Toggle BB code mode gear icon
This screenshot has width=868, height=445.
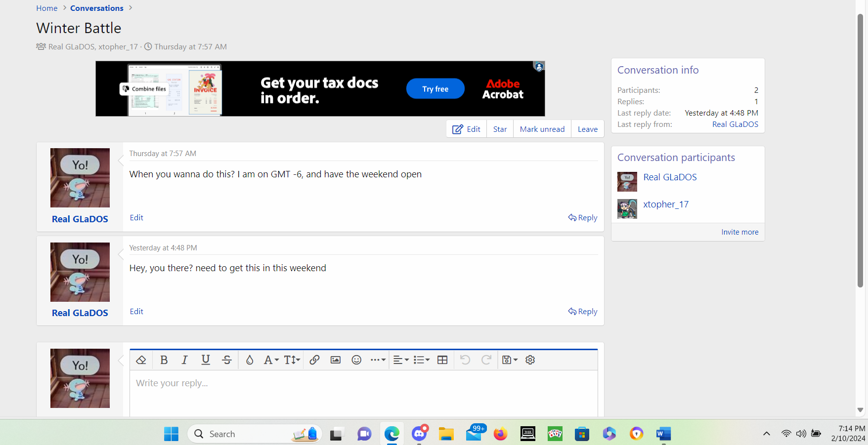(x=530, y=360)
